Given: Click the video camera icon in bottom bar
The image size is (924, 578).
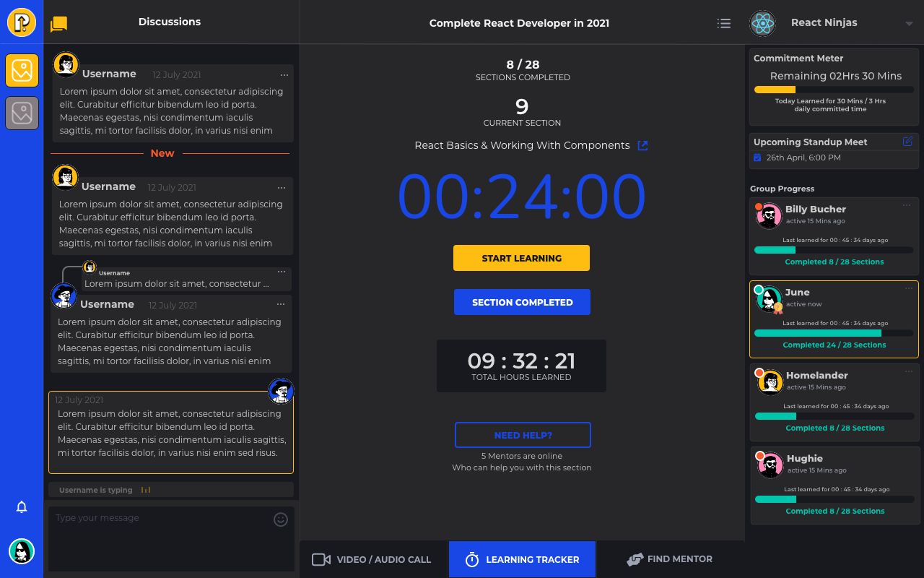Looking at the screenshot, I should coord(321,559).
